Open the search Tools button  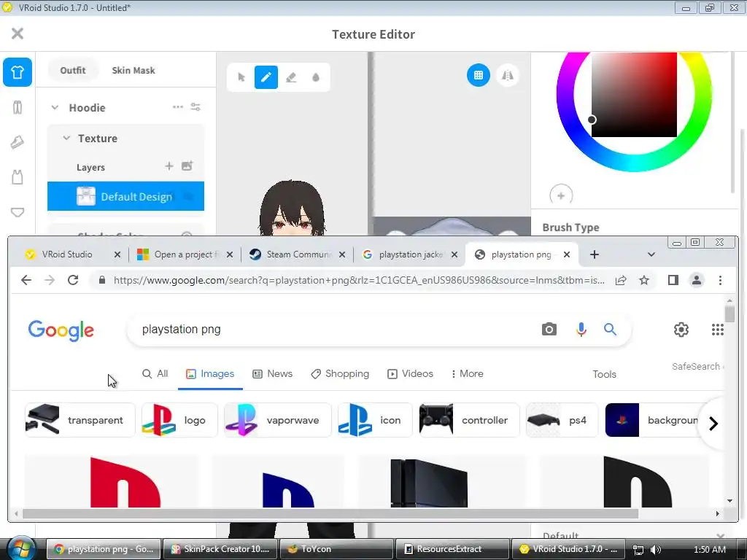[x=604, y=374]
